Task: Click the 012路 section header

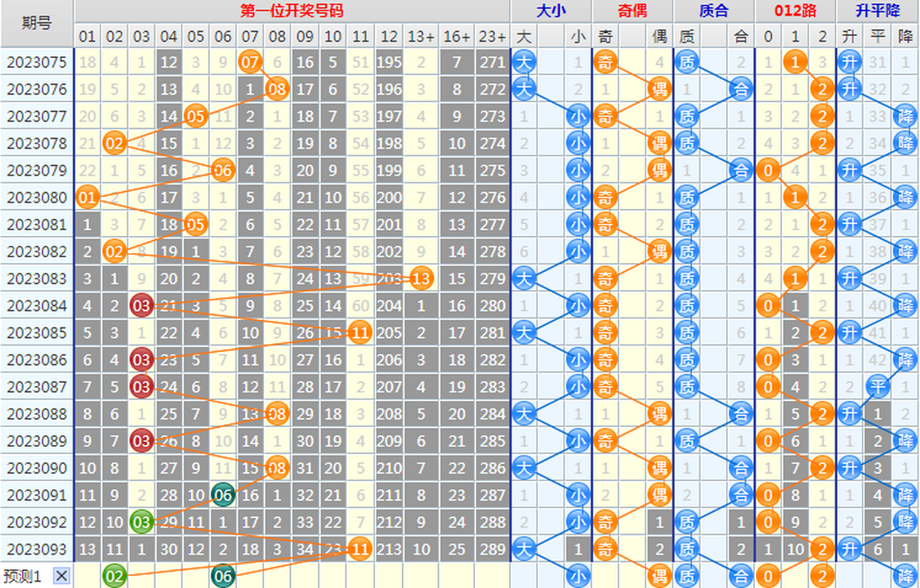Action: click(795, 11)
